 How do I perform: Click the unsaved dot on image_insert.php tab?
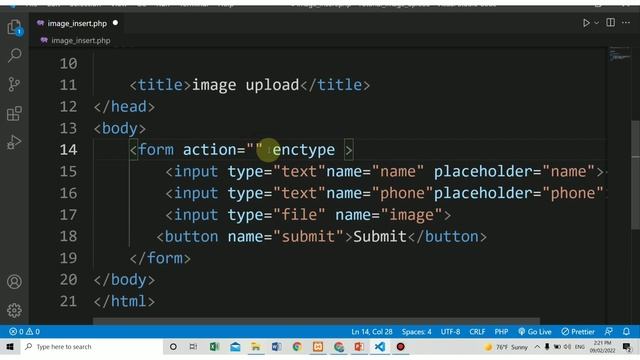(x=116, y=23)
